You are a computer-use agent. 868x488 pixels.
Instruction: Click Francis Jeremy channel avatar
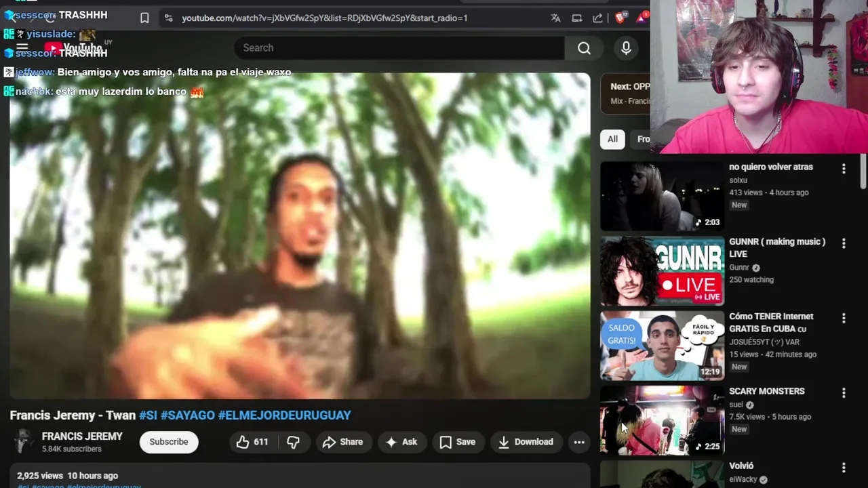point(23,441)
